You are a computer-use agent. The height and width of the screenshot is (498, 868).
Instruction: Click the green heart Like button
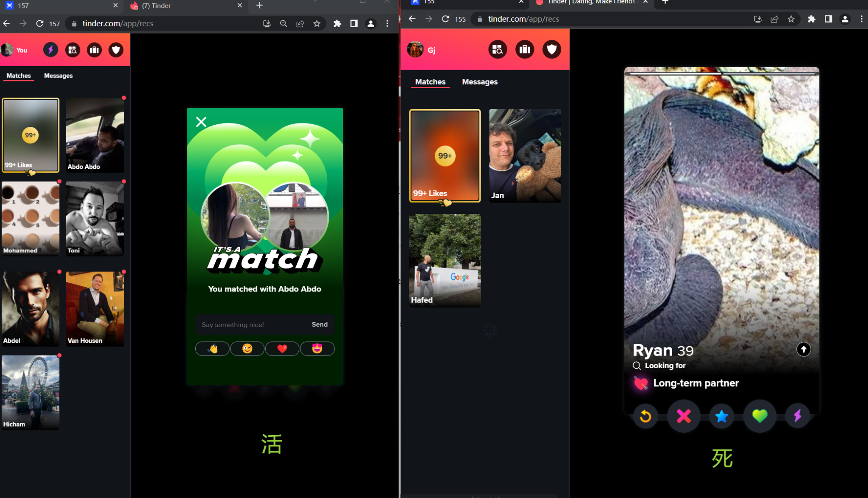pos(759,416)
